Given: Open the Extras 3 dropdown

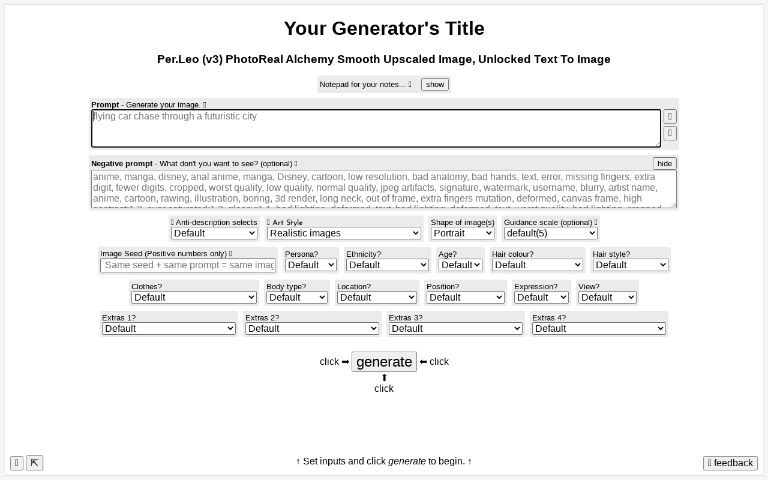Looking at the screenshot, I should tap(456, 329).
